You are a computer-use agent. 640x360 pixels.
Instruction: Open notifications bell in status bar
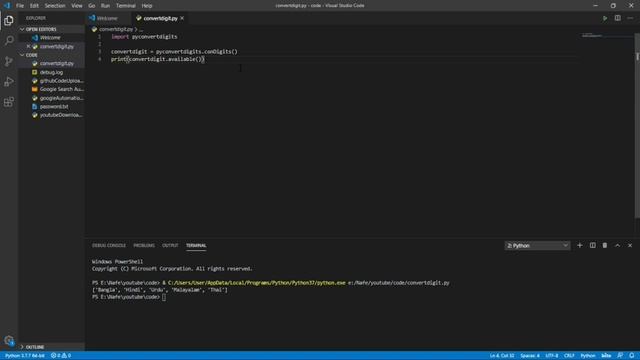tap(631, 356)
